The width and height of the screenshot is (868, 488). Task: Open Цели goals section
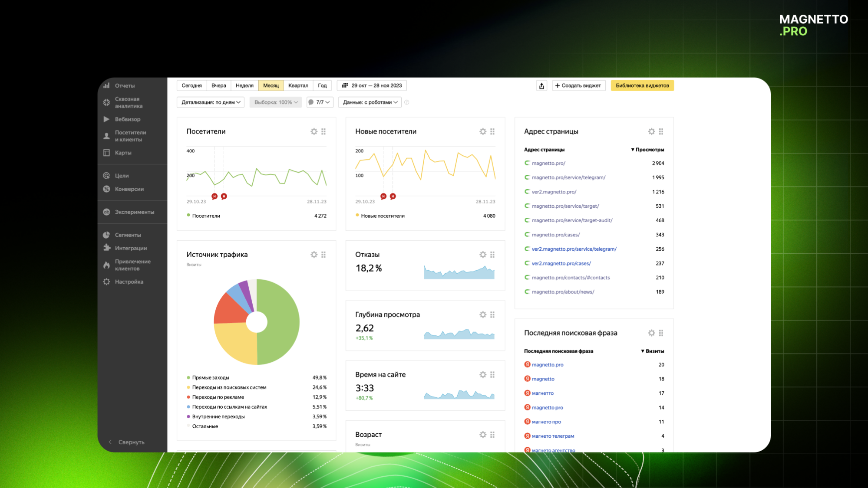point(122,176)
